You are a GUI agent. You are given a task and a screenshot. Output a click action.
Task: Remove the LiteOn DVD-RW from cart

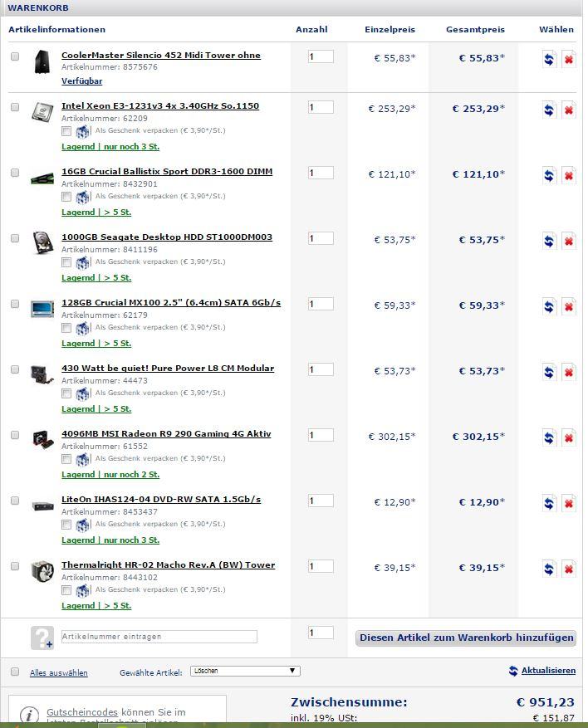tap(568, 504)
